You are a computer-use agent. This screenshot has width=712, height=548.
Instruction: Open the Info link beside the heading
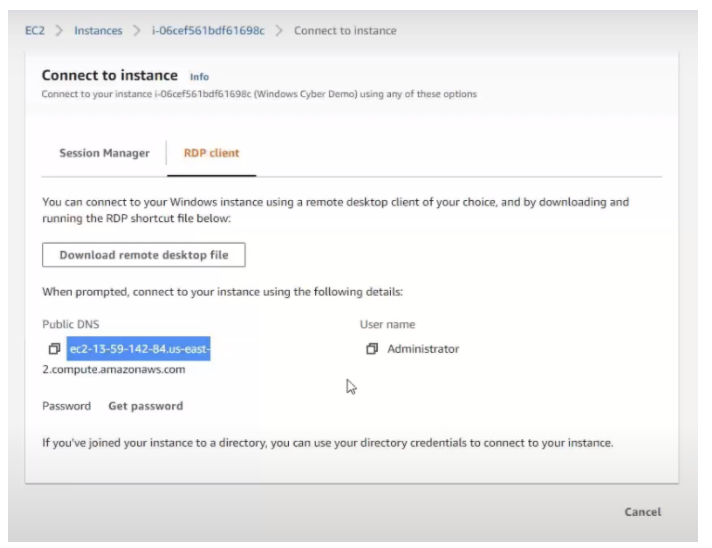pyautogui.click(x=199, y=77)
